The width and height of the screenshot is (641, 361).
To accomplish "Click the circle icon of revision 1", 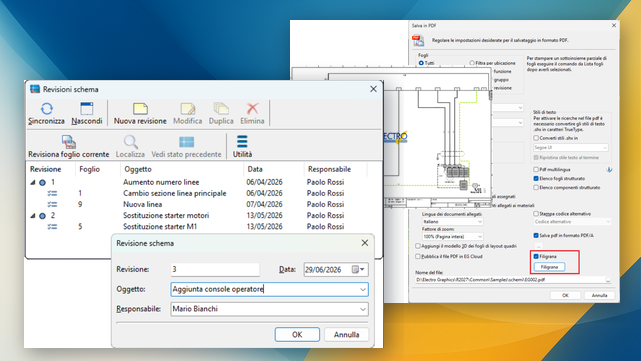I will (x=42, y=183).
